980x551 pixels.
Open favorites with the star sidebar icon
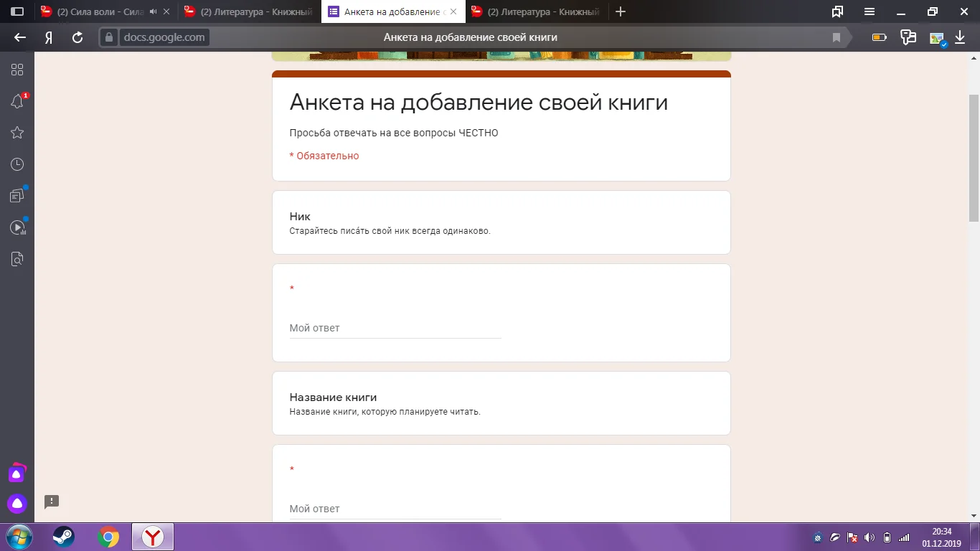click(17, 132)
